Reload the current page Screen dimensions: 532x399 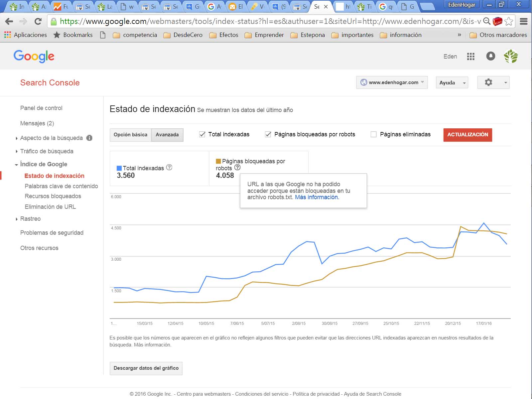(38, 22)
